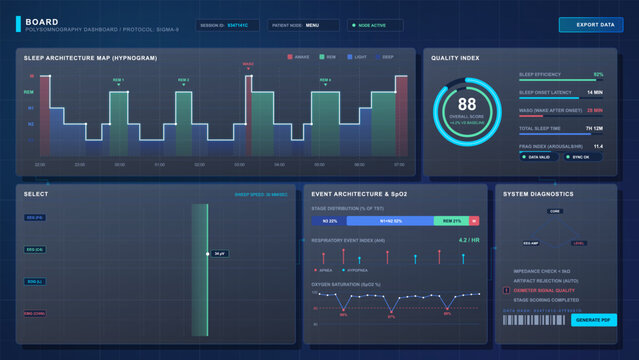Select the red EMG (Chin) channel tag
639x360 pixels.
point(35,314)
